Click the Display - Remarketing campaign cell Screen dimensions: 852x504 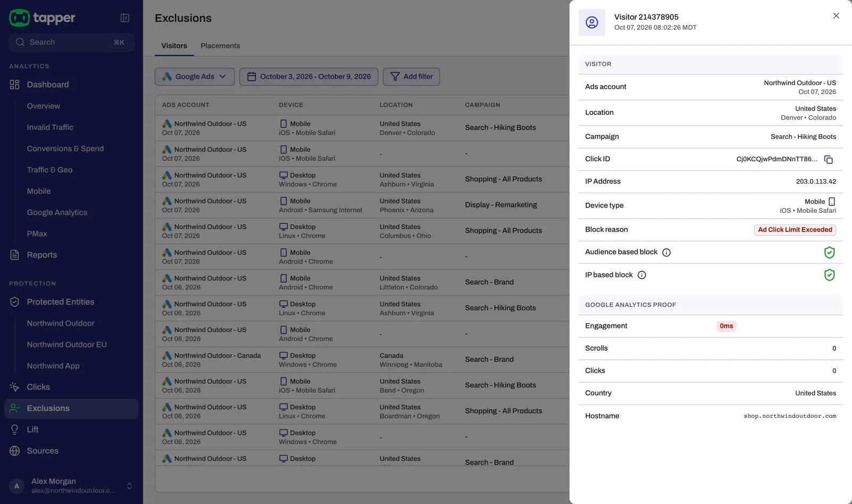coord(501,205)
